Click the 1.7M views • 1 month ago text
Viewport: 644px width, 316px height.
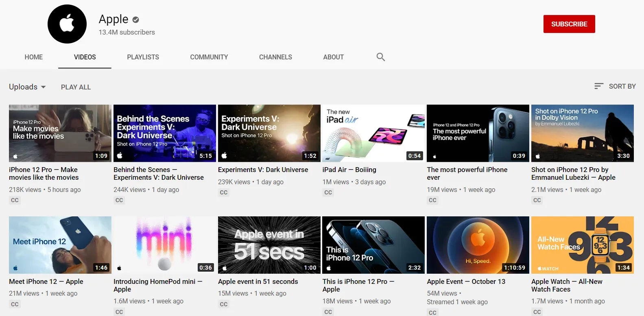(x=568, y=301)
